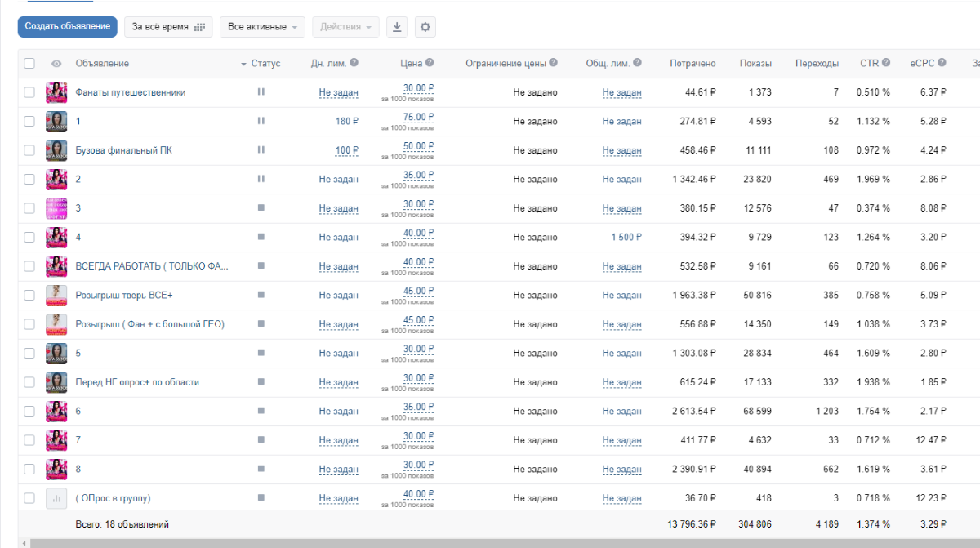The height and width of the screenshot is (548, 980).
Task: Select total spent 13 796.36 ₽
Action: 692,524
